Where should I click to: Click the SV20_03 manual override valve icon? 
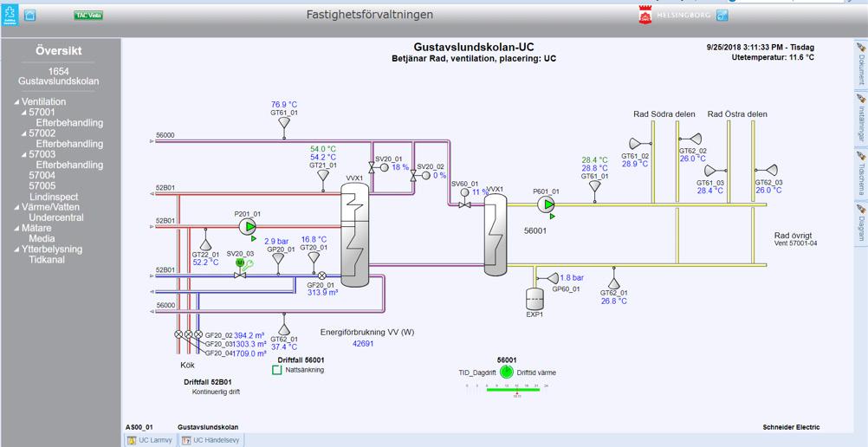tap(240, 268)
